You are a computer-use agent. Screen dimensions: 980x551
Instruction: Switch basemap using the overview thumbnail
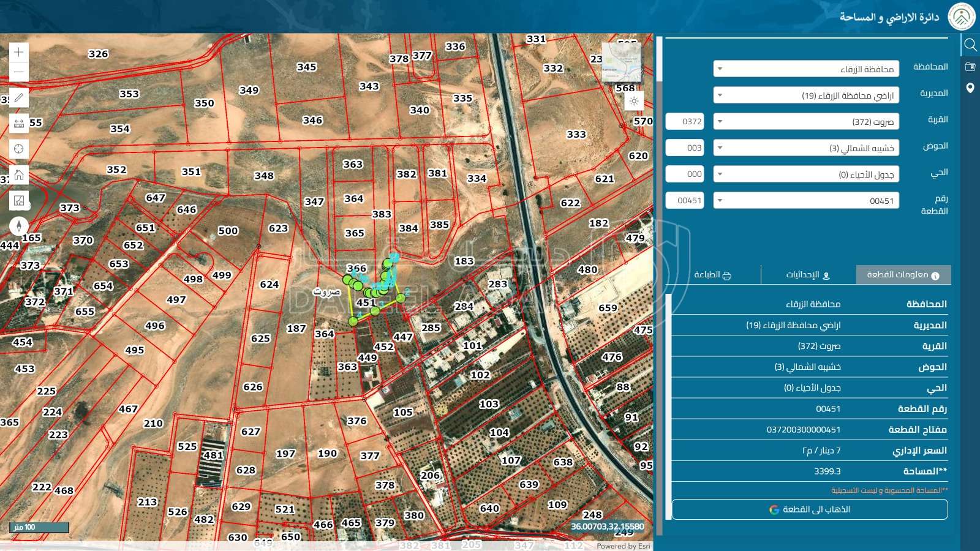(621, 62)
